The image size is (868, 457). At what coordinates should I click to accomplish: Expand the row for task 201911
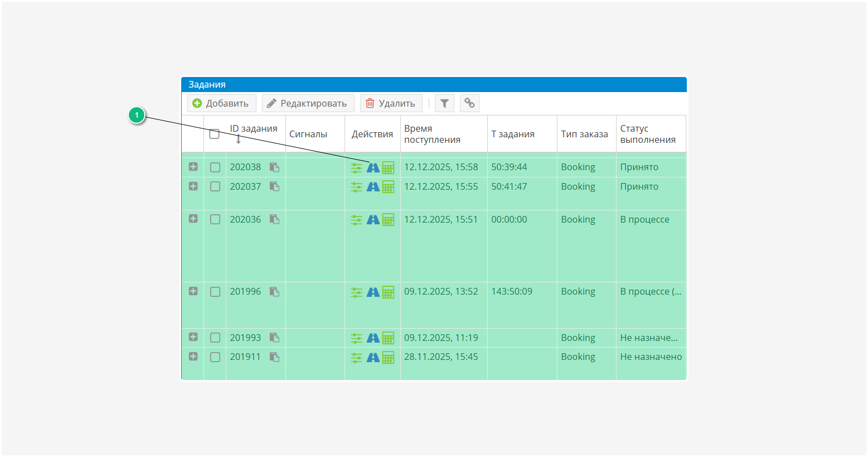193,357
